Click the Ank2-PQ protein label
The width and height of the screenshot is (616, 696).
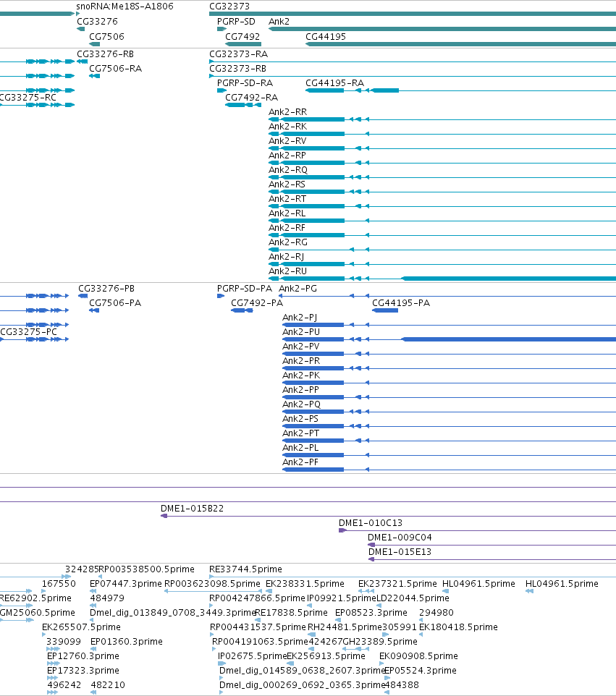[302, 404]
